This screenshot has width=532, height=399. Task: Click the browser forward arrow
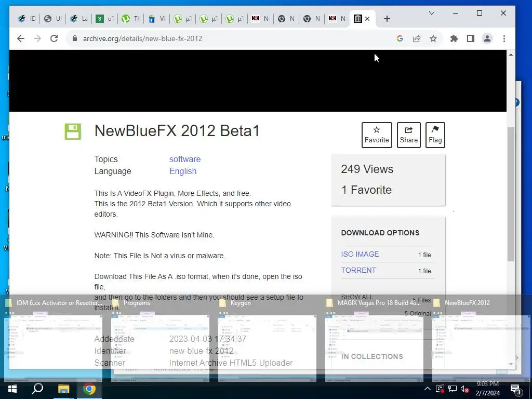point(37,38)
